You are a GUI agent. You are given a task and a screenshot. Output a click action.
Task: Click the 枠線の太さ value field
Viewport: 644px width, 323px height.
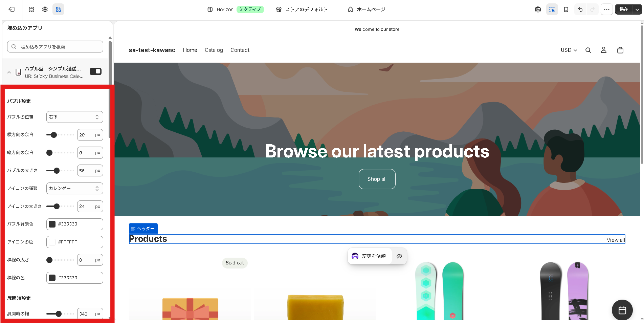pos(90,260)
